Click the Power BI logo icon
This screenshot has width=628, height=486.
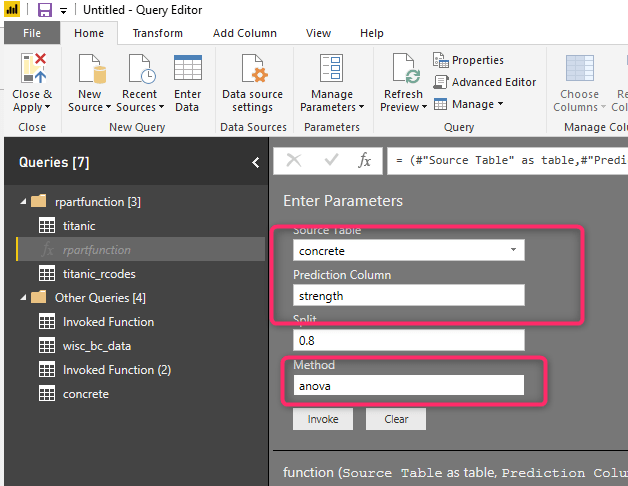[12, 9]
